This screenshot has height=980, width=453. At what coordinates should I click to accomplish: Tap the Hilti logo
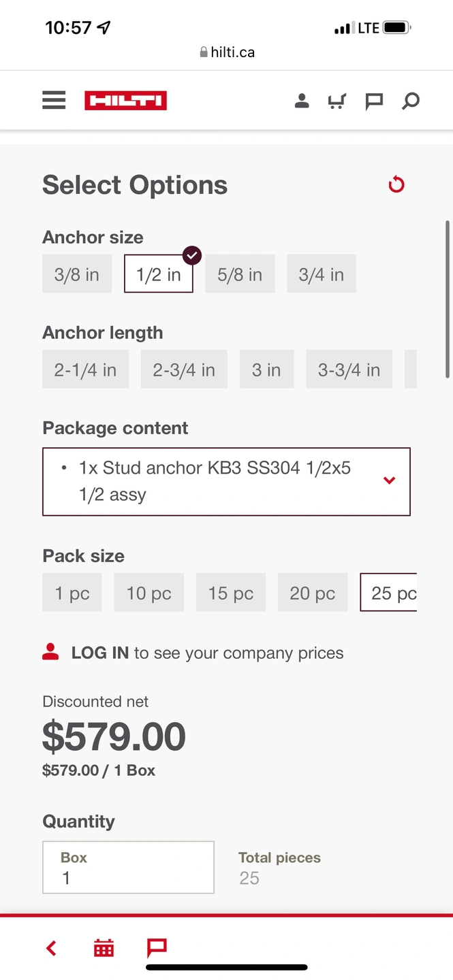coord(125,101)
